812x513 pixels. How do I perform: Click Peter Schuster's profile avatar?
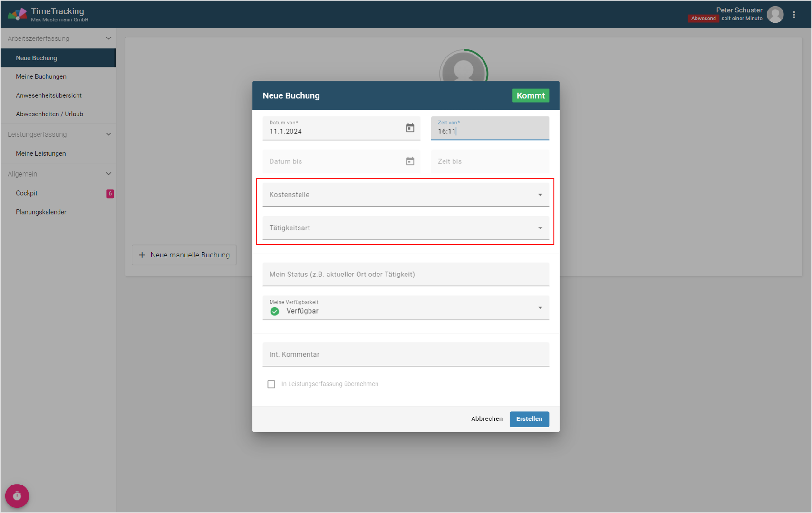775,15
